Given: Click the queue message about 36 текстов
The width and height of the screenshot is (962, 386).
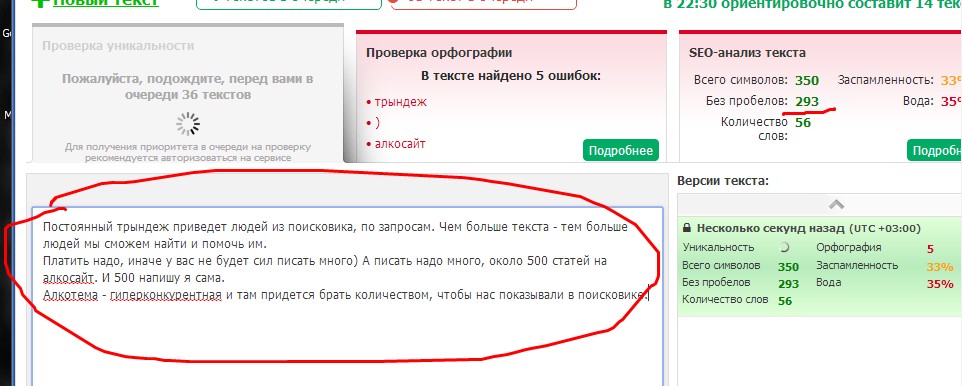Looking at the screenshot, I should [187, 87].
